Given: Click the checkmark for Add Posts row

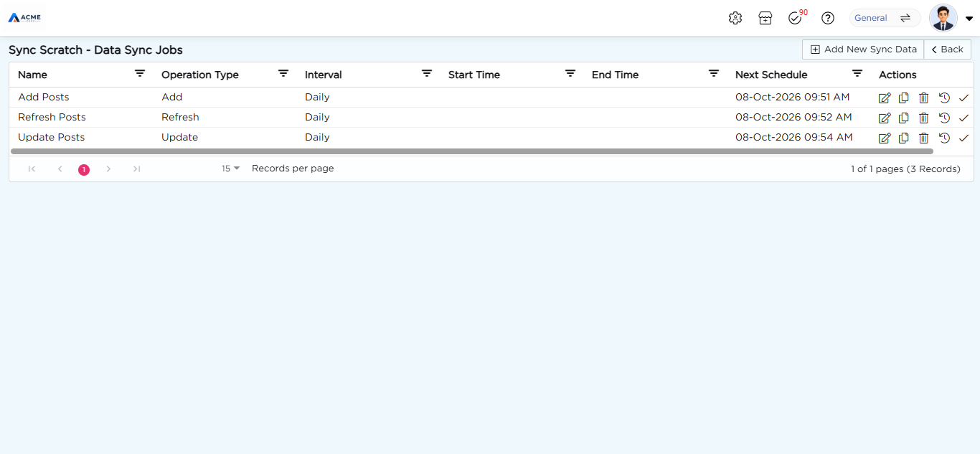Looking at the screenshot, I should tap(963, 98).
